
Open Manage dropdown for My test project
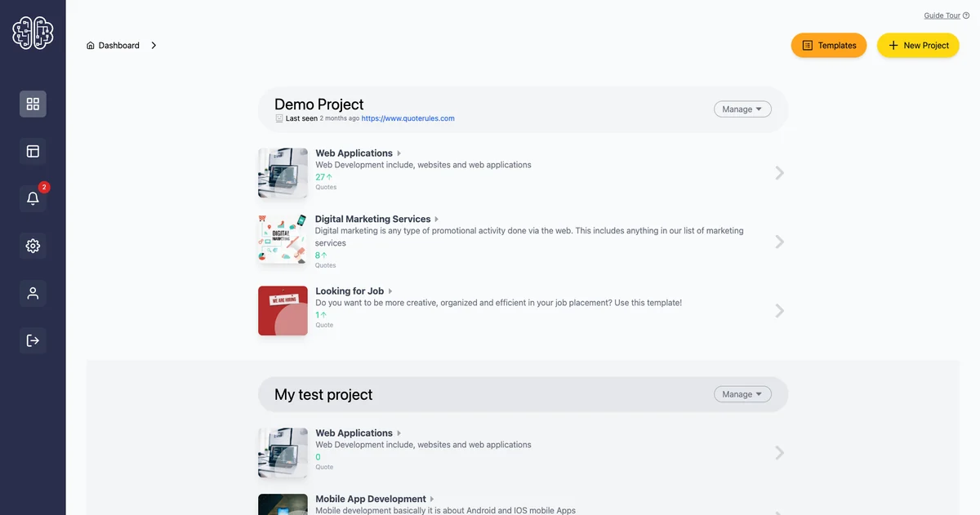pyautogui.click(x=742, y=394)
